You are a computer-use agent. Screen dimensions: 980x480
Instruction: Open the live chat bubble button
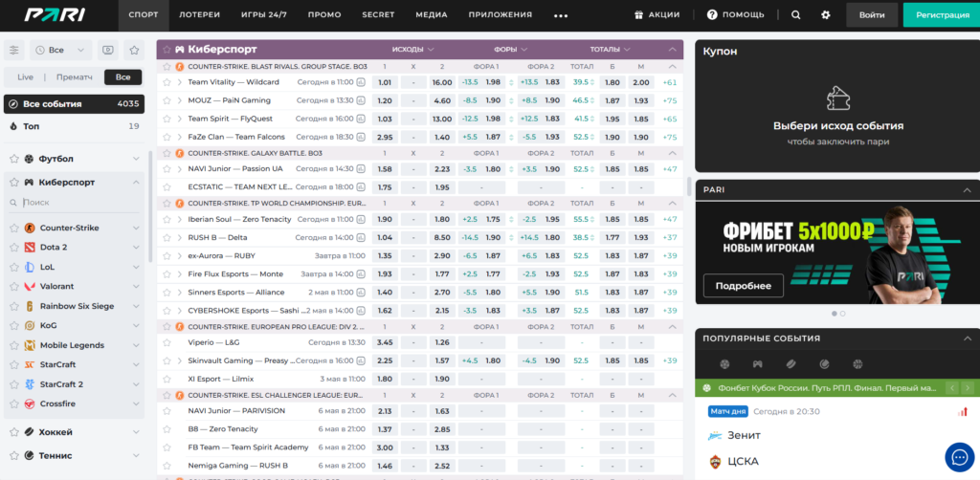[959, 457]
